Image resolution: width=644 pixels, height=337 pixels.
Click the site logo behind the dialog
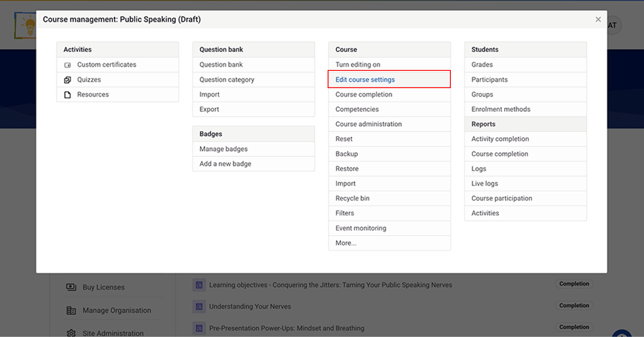[25, 25]
